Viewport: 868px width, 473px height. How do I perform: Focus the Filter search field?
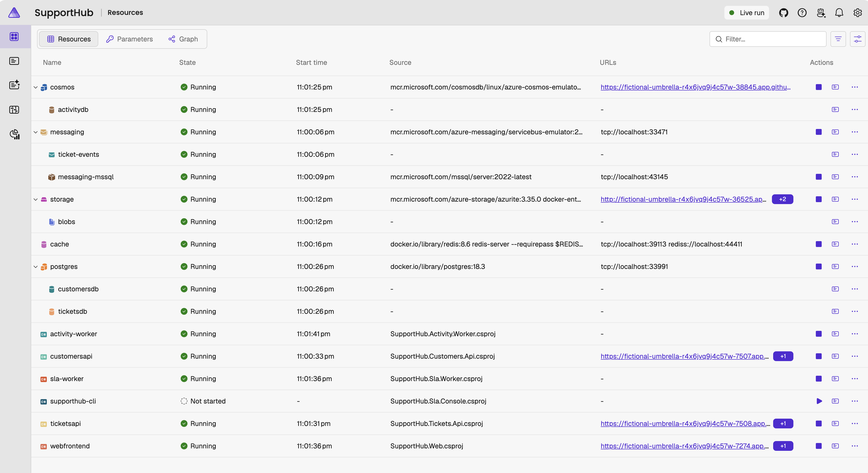click(768, 39)
